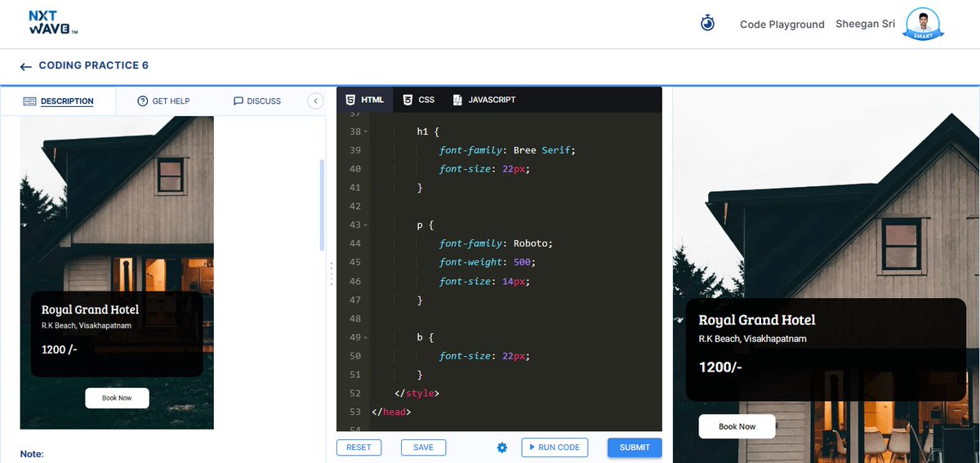Screen dimensions: 980x463
Task: Click Royal Grand Hotel heading in output
Action: click(757, 320)
